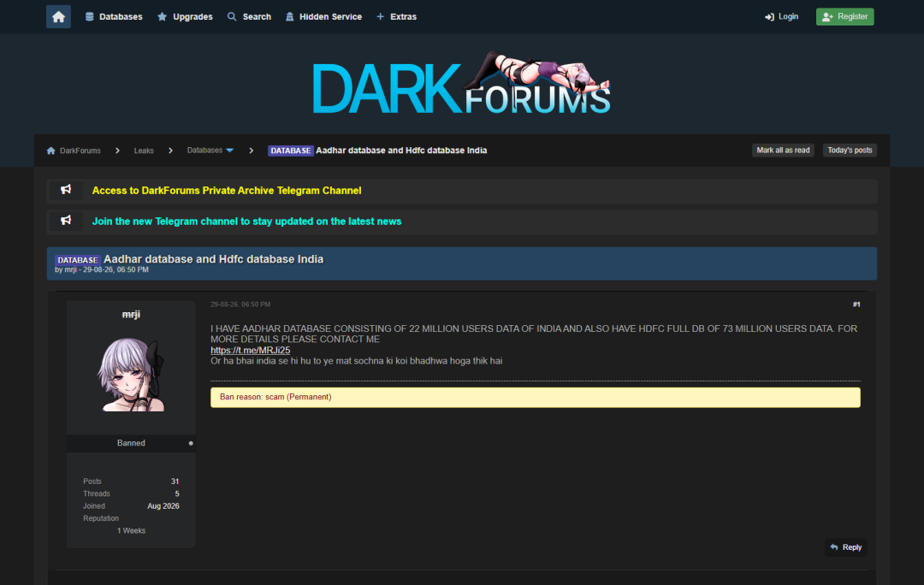Click the megaphone icon beside Telegram news announcement
The image size is (924, 585).
pos(66,221)
